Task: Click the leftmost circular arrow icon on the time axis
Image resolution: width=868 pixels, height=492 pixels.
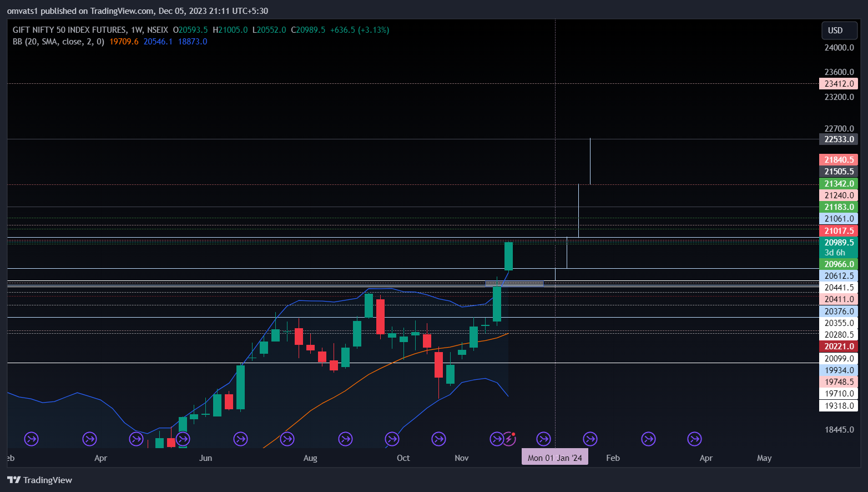Action: click(x=31, y=439)
